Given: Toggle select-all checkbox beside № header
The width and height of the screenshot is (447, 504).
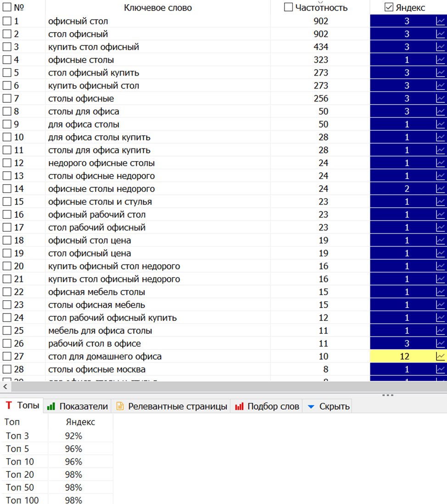Looking at the screenshot, I should [x=7, y=7].
